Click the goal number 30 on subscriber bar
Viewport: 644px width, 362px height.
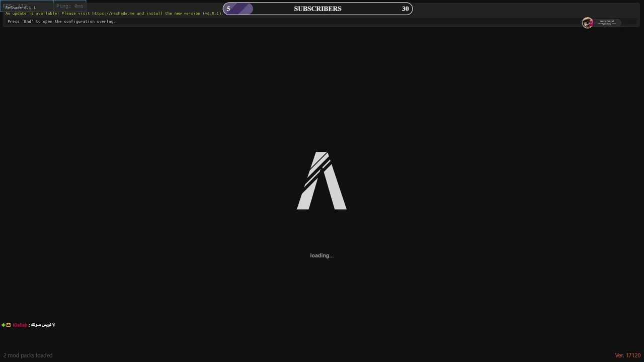point(405,9)
